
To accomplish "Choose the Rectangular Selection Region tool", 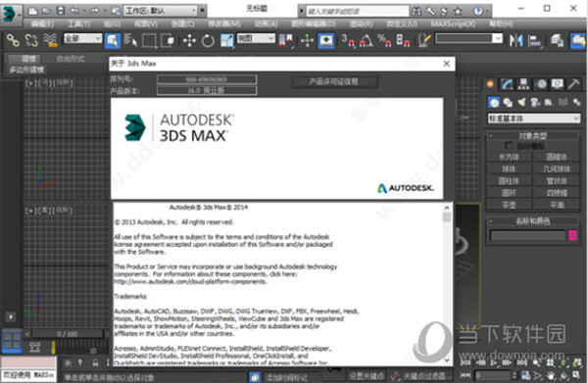I will [x=149, y=40].
